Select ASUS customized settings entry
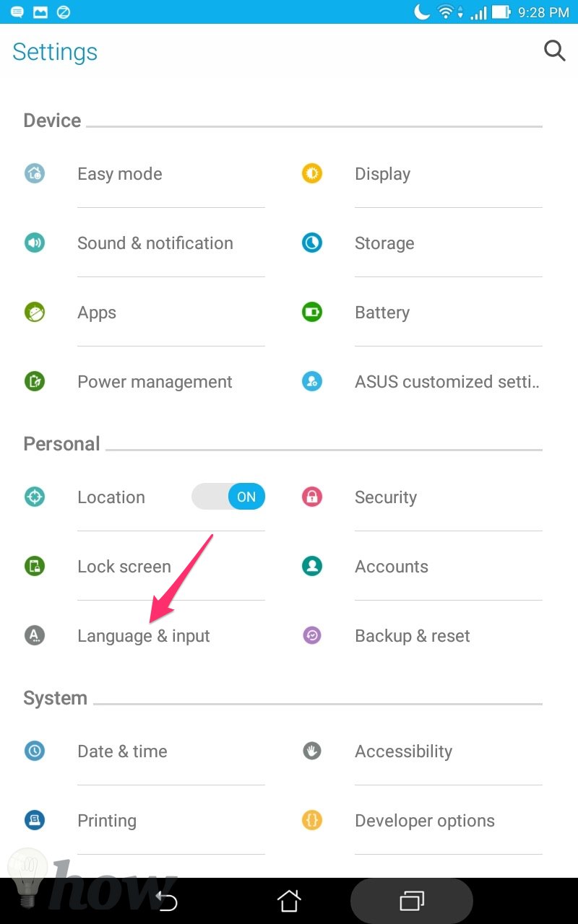 [x=447, y=382]
